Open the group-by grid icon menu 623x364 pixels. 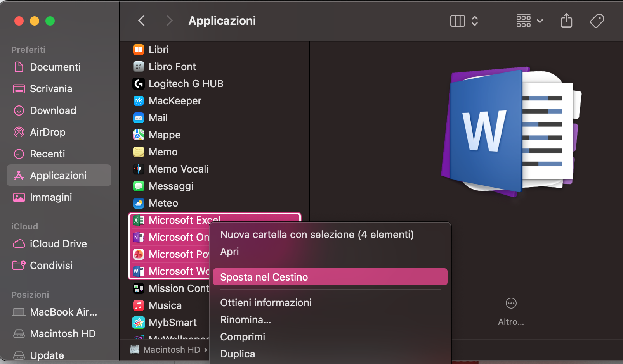[529, 21]
